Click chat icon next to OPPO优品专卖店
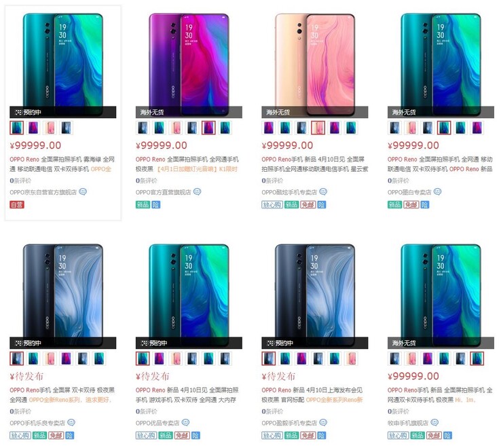Screen dimensions: 501x448 [185, 422]
